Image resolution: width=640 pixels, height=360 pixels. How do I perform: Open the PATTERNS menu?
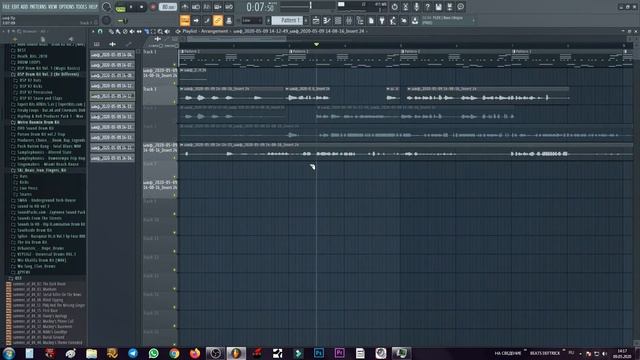coord(38,7)
